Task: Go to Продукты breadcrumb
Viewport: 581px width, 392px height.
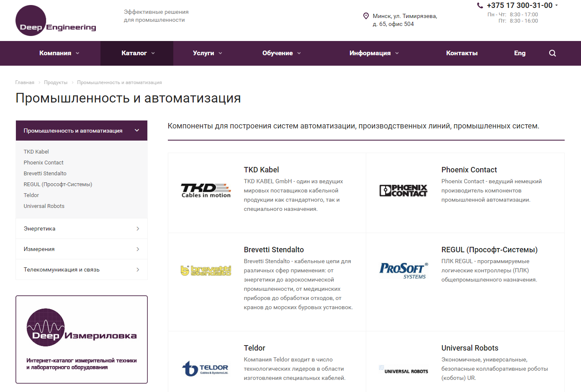Action: coord(56,82)
